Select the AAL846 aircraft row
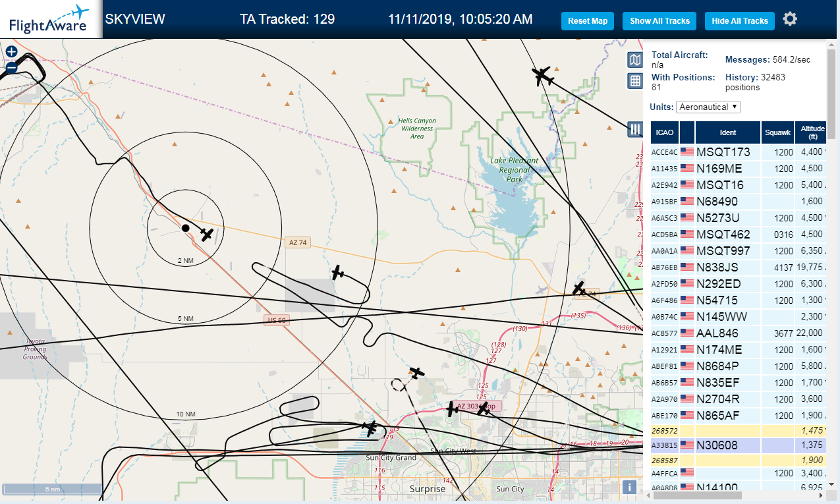Screen dimensions: 840x504 click(x=739, y=333)
